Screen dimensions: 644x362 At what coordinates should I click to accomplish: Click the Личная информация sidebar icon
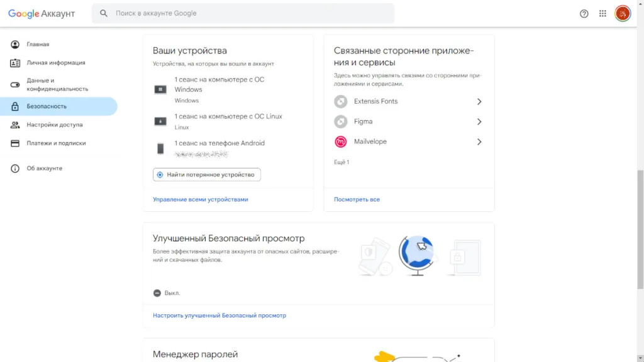coord(14,62)
